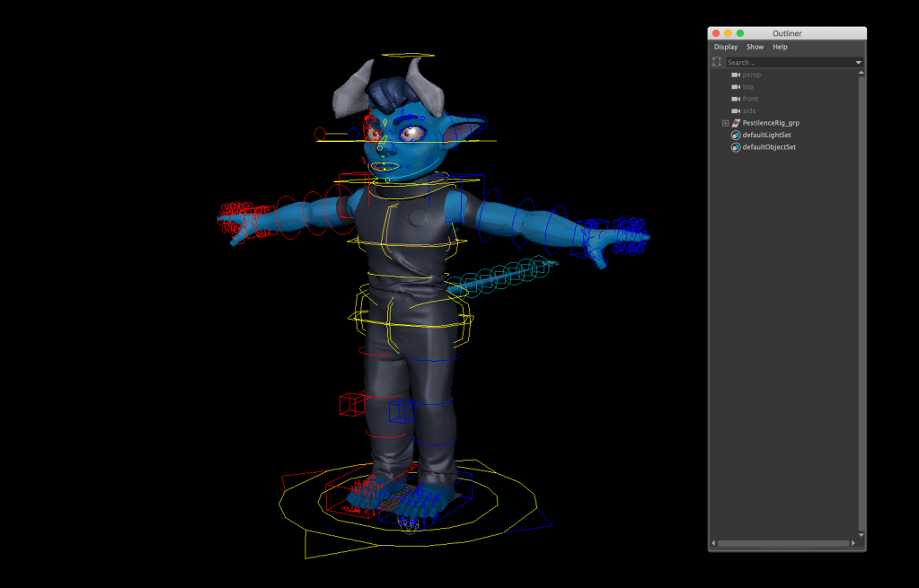Open the Display menu in Outliner
Viewport: 919px width, 588px height.
tap(725, 47)
